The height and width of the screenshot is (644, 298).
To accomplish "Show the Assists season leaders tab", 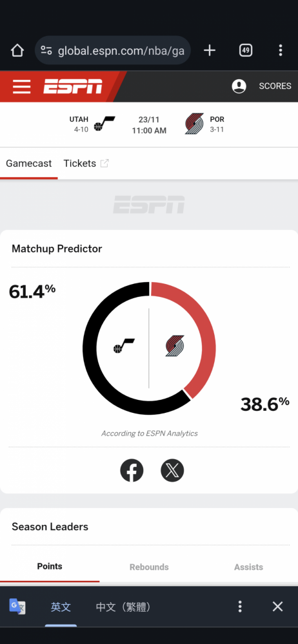I will (x=248, y=567).
